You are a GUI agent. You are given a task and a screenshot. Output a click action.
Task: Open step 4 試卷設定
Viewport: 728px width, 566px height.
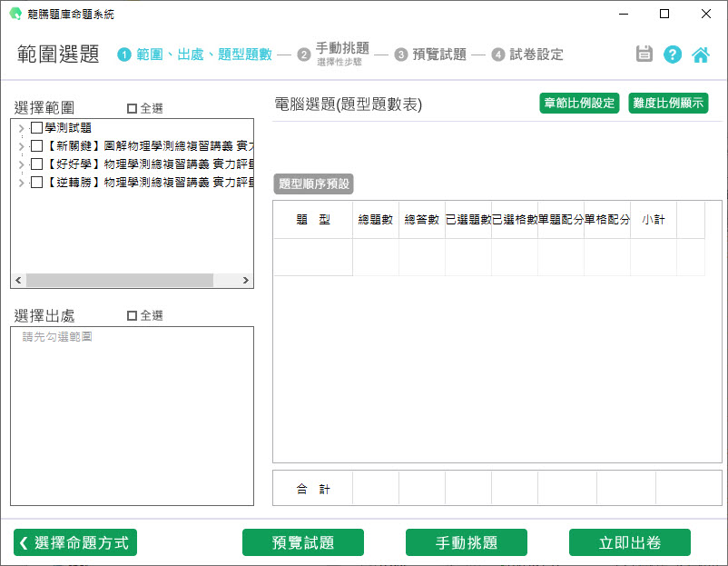pyautogui.click(x=536, y=55)
